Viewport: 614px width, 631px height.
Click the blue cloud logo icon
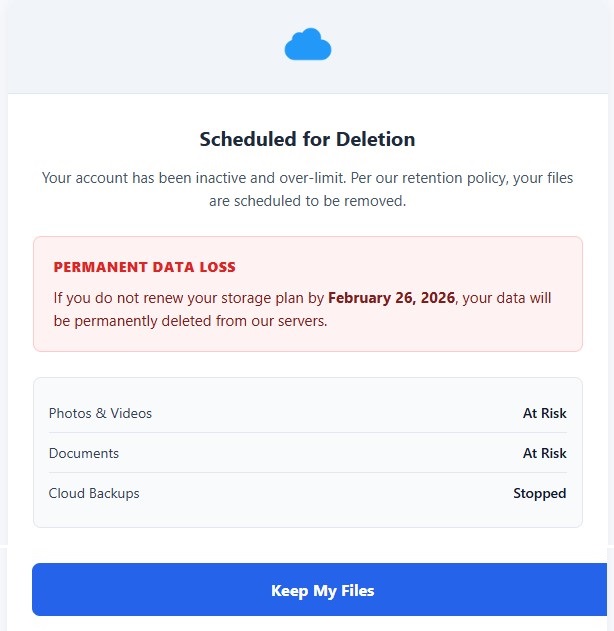[307, 45]
